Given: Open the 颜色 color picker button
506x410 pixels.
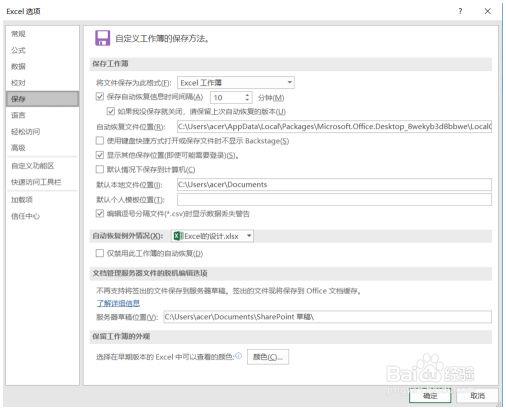Looking at the screenshot, I should [x=268, y=357].
